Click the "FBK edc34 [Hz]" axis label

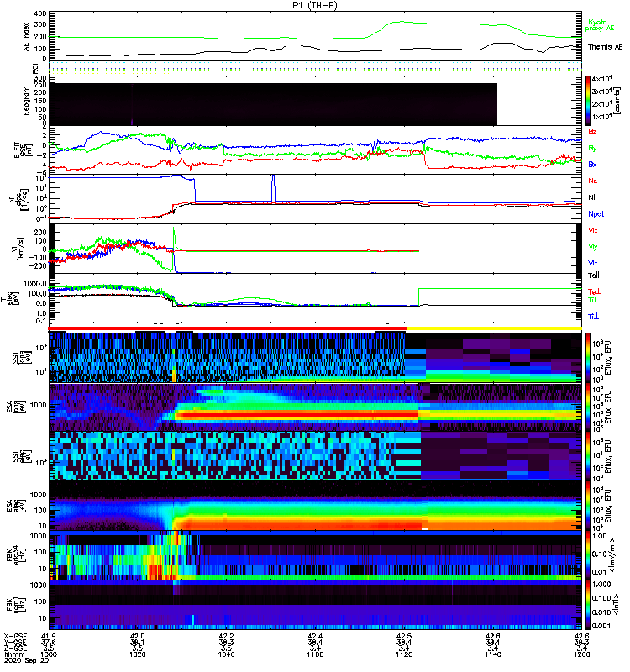coord(16,555)
